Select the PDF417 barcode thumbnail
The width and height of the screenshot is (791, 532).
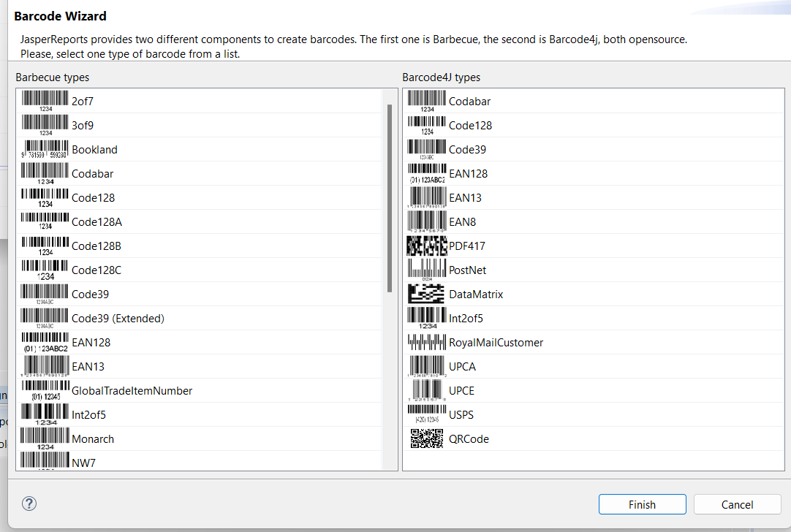click(x=427, y=246)
